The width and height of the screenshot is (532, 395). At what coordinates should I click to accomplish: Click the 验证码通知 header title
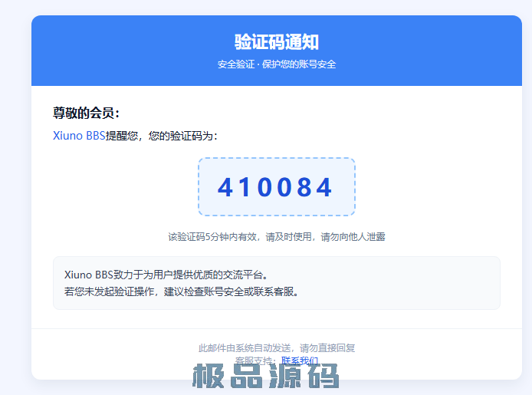pos(276,41)
